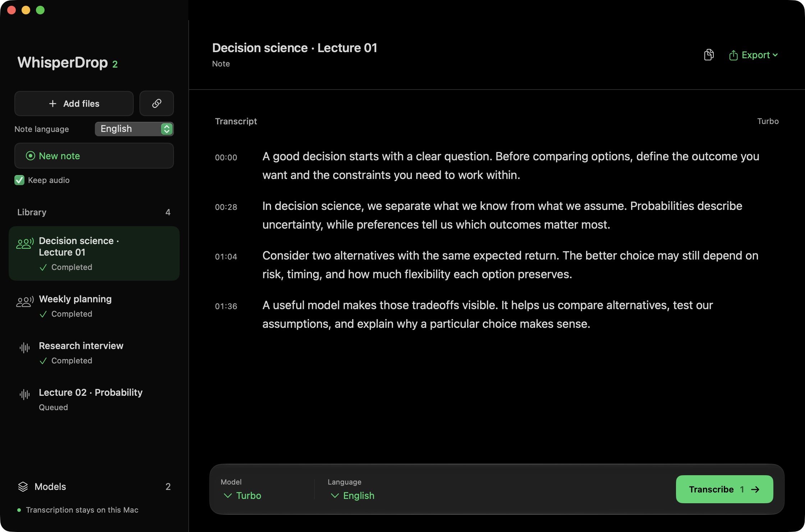Click the Add files button
Viewport: 805px width, 532px height.
pos(74,104)
